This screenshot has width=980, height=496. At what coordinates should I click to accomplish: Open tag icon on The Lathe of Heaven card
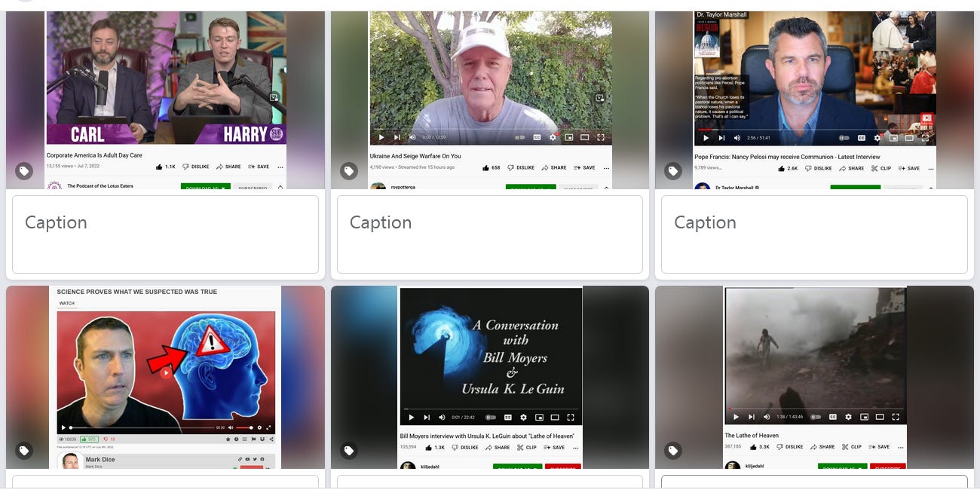point(673,451)
